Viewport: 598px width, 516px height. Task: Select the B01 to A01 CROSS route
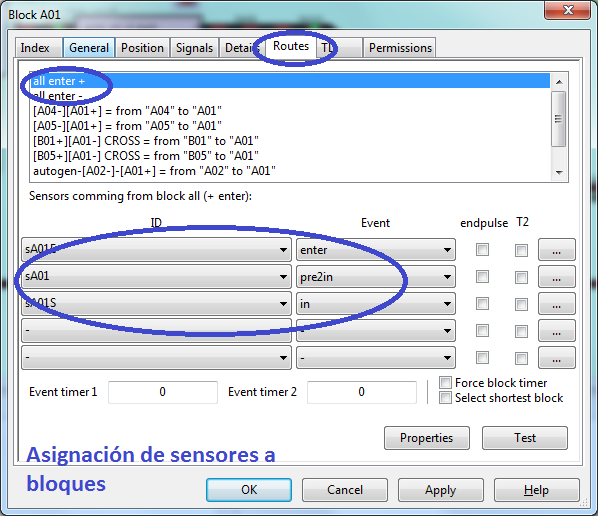click(x=146, y=141)
